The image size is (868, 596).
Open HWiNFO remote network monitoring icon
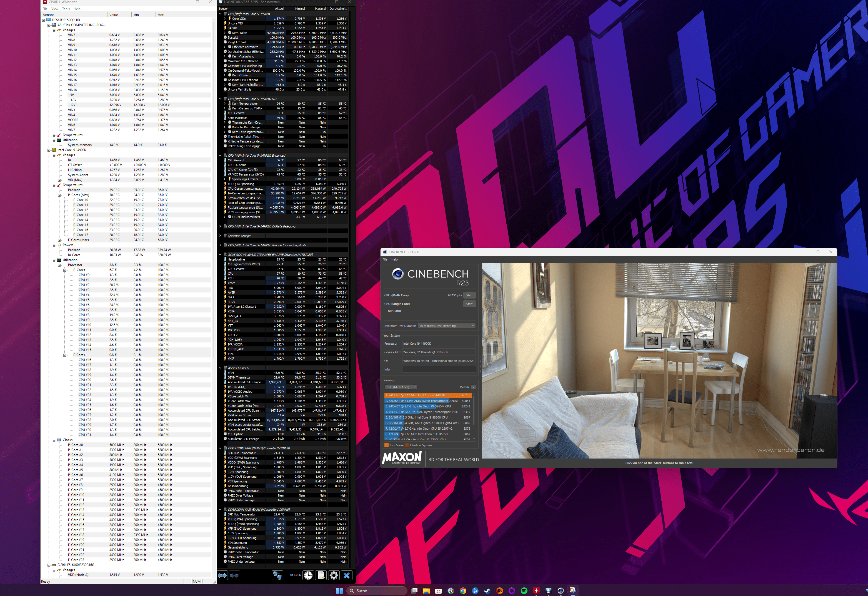[277, 575]
